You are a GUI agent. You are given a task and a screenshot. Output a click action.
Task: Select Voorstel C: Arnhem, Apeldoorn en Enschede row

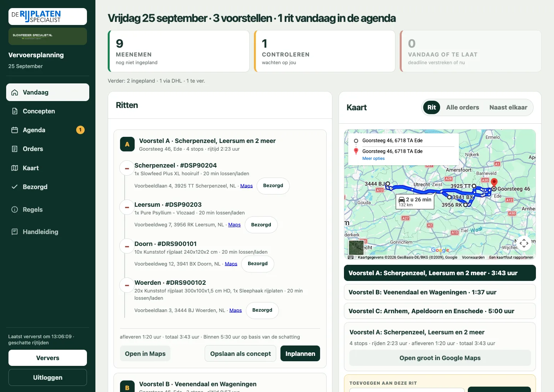click(440, 311)
